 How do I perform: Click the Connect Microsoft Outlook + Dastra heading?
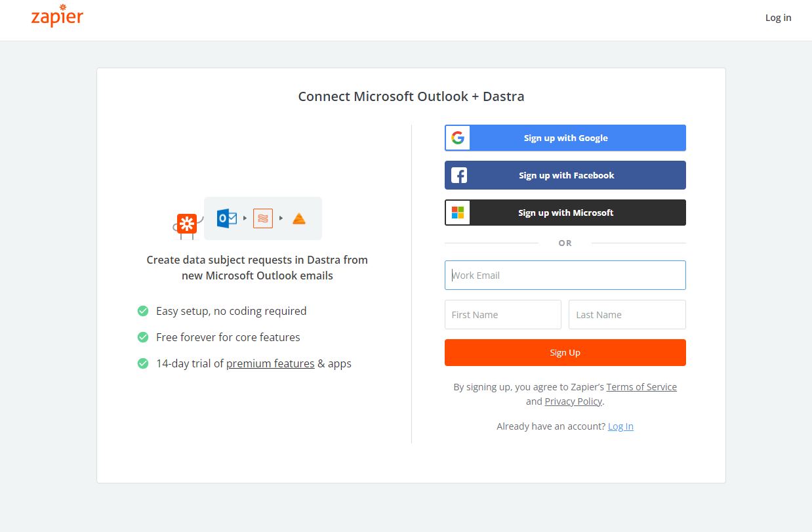coord(411,96)
